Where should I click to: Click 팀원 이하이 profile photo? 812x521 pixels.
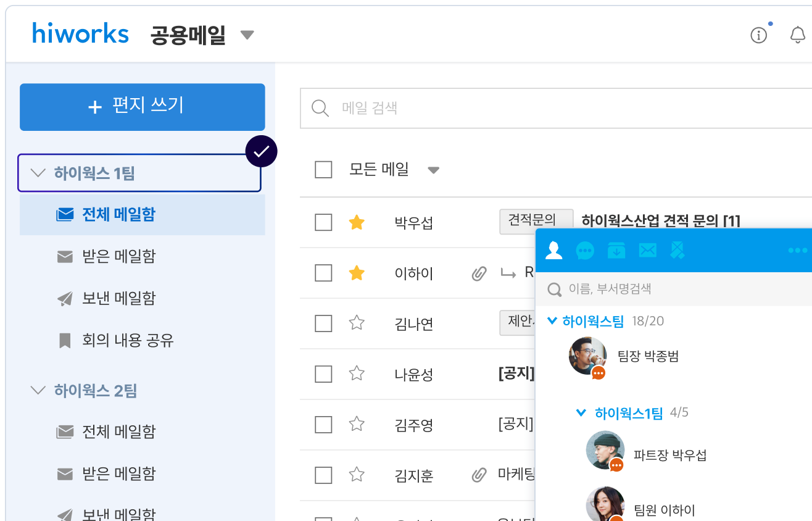[x=605, y=504]
